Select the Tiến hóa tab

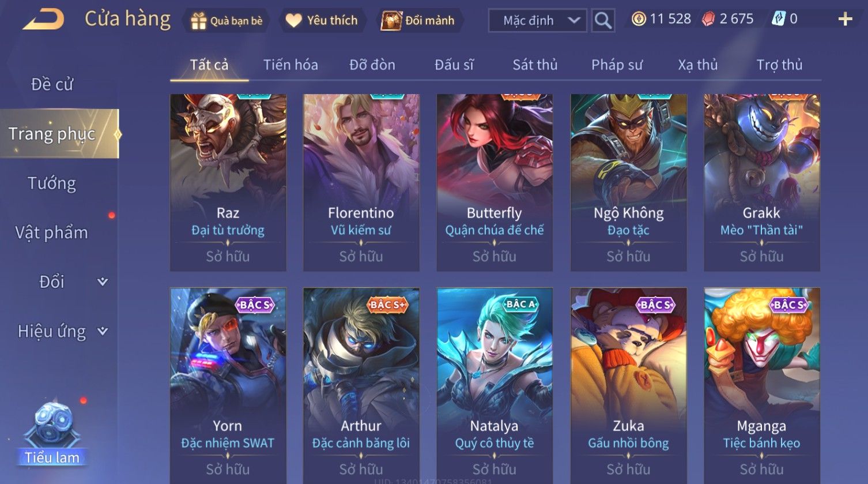click(x=290, y=65)
